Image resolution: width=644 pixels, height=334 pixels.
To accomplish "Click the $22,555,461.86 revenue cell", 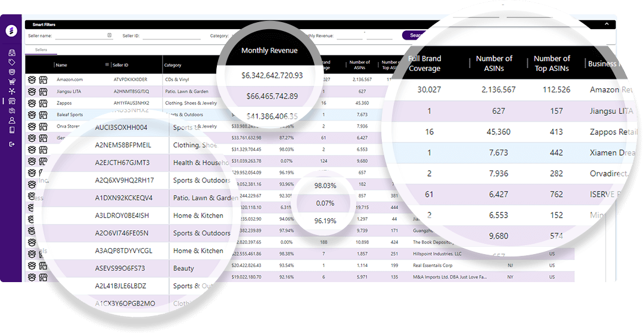I will coord(247,254).
